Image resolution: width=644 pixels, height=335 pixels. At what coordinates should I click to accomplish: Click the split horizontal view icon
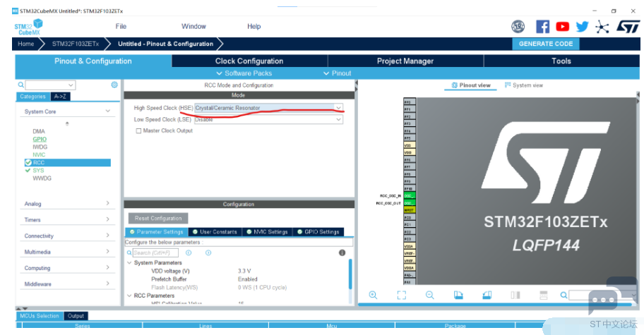544,295
